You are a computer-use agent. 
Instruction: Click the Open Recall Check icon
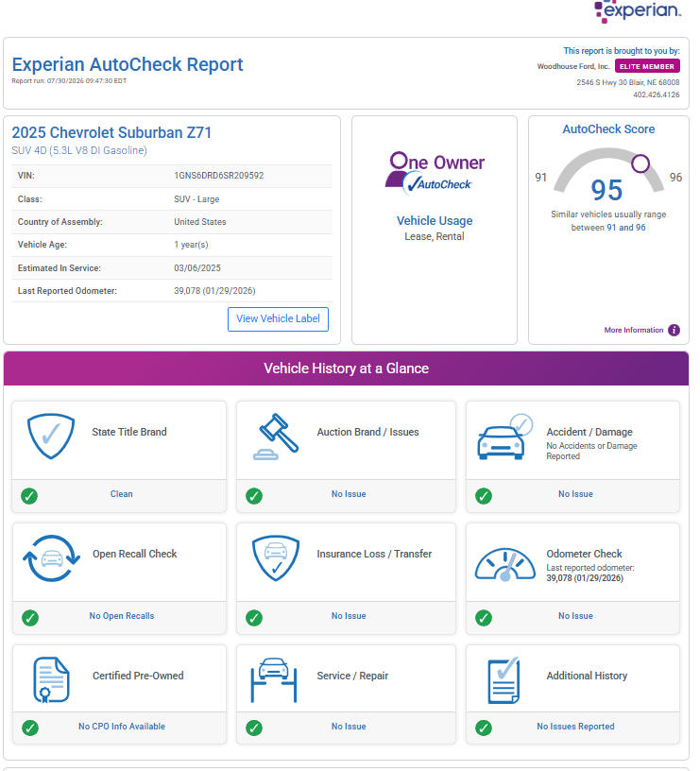(x=51, y=558)
